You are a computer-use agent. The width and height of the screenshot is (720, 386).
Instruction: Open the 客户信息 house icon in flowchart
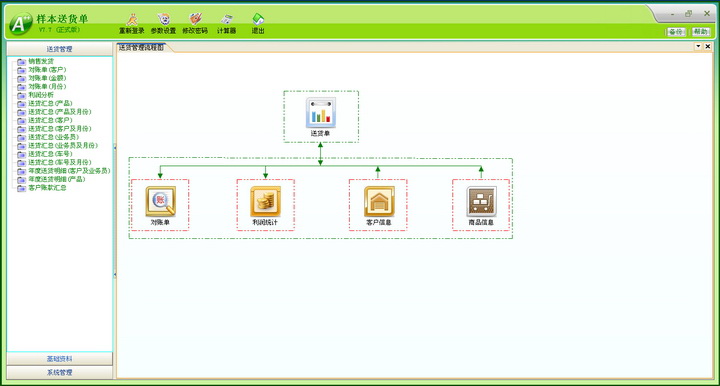pyautogui.click(x=379, y=201)
